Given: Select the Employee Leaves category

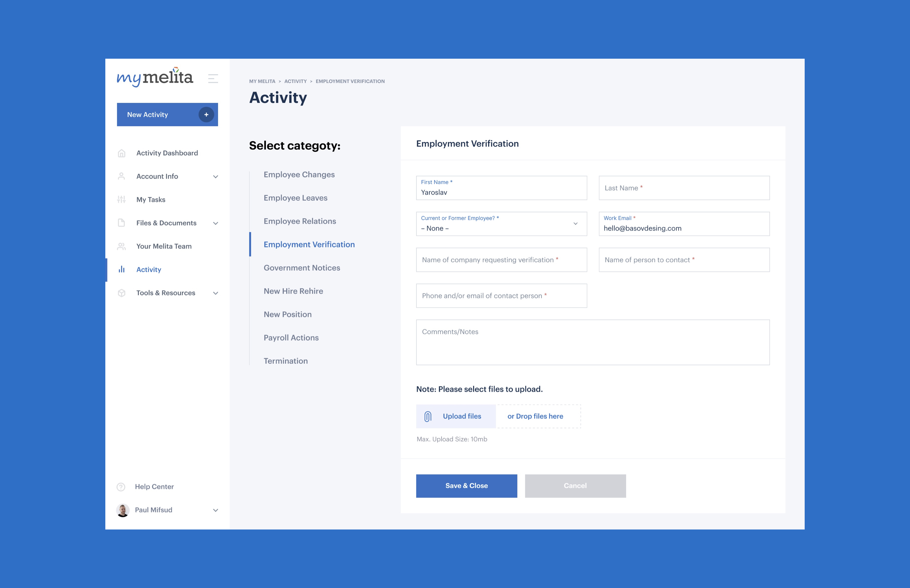Looking at the screenshot, I should (x=296, y=198).
